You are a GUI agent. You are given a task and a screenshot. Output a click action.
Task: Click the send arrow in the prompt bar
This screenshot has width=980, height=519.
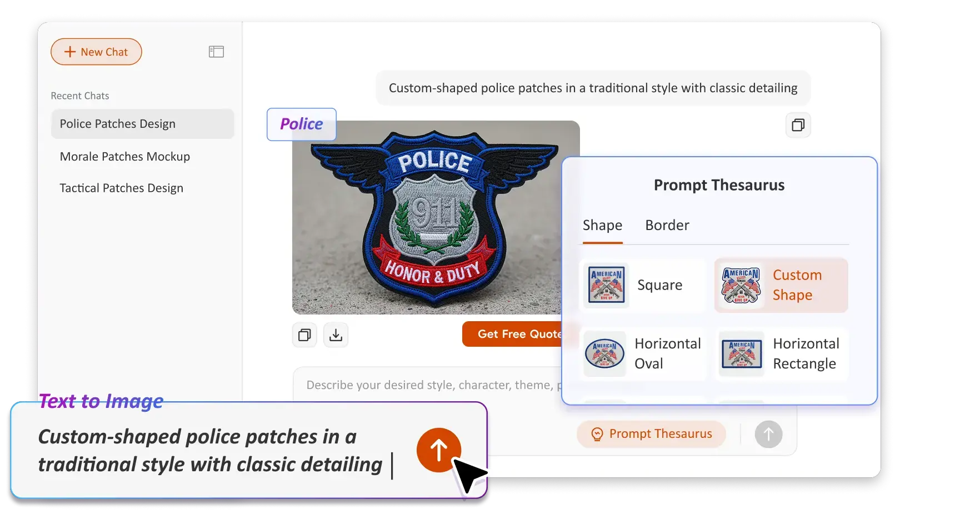[768, 434]
